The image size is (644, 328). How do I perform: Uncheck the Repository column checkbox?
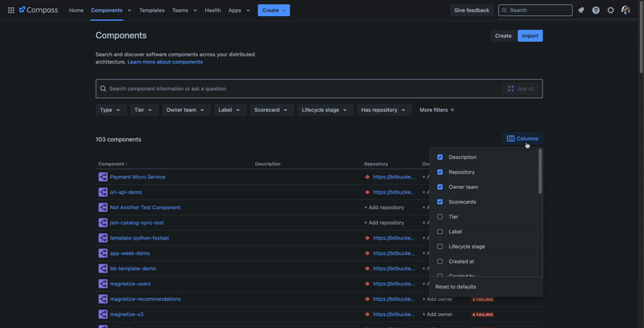pyautogui.click(x=440, y=172)
